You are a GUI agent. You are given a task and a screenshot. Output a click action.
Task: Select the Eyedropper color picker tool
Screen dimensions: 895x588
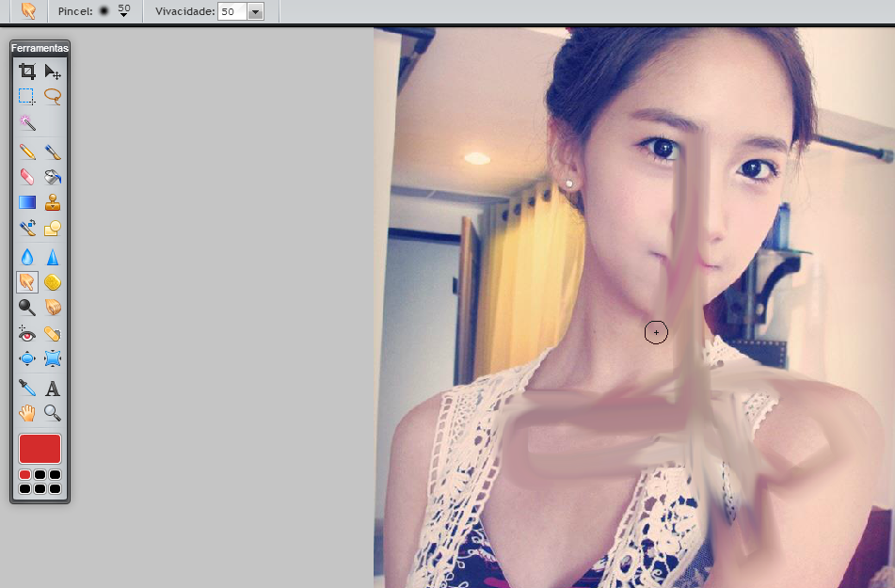(x=27, y=386)
